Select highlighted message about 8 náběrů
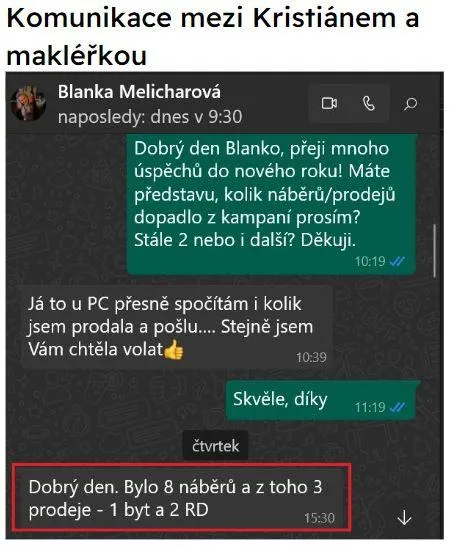Viewport: 455px width, 547px height. click(181, 498)
